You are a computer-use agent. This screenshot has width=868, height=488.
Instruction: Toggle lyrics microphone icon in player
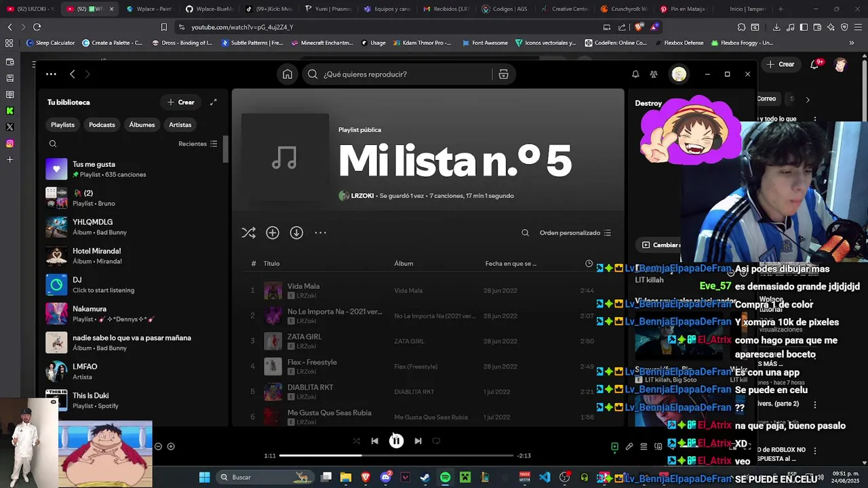[629, 447]
